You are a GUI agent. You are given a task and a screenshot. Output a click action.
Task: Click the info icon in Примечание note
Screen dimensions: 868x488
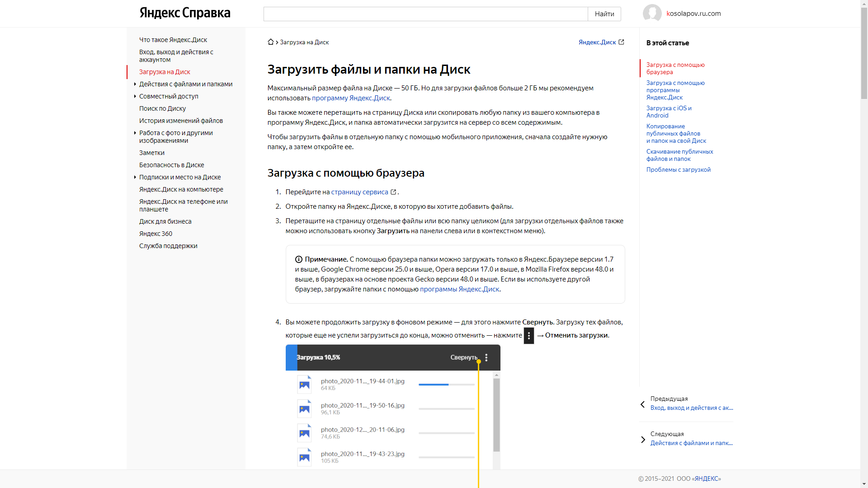[x=299, y=259]
